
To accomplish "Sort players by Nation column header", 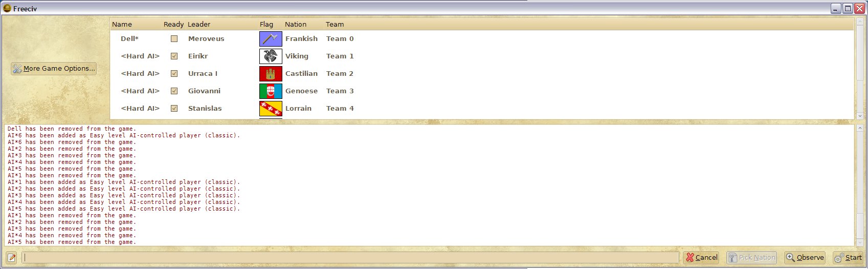I will [x=296, y=24].
